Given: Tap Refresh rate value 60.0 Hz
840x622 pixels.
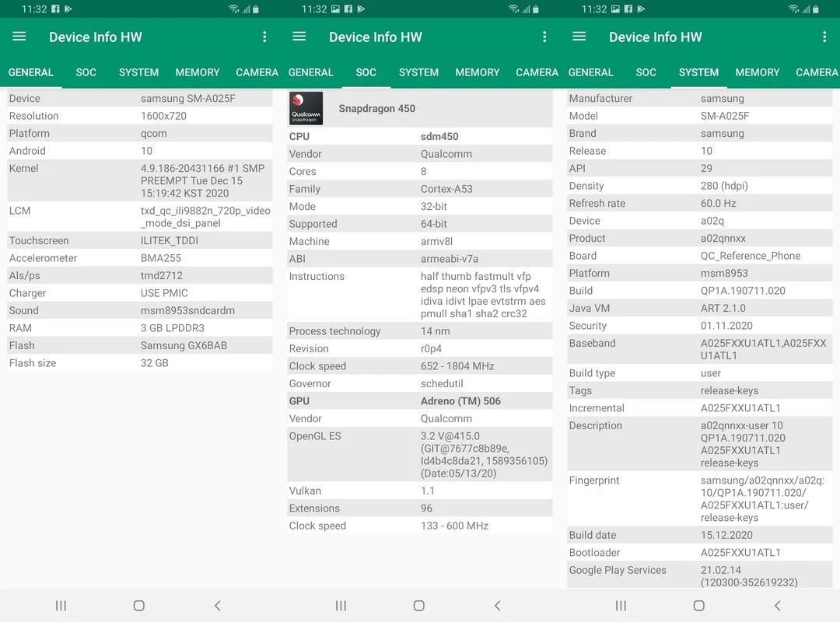Looking at the screenshot, I should 718,204.
